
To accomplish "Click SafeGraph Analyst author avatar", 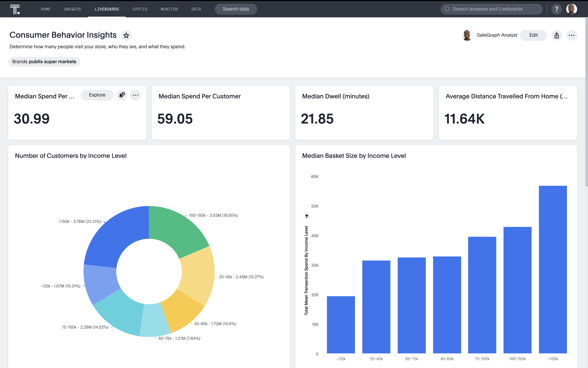I will click(467, 35).
